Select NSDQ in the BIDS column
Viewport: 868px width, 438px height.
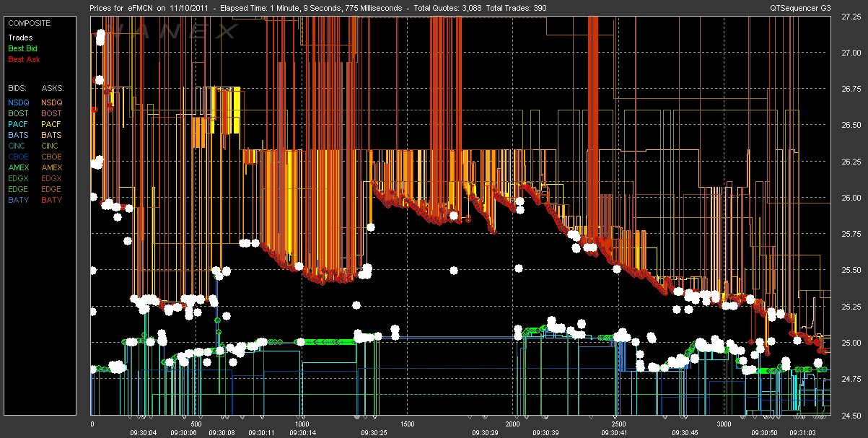point(18,102)
